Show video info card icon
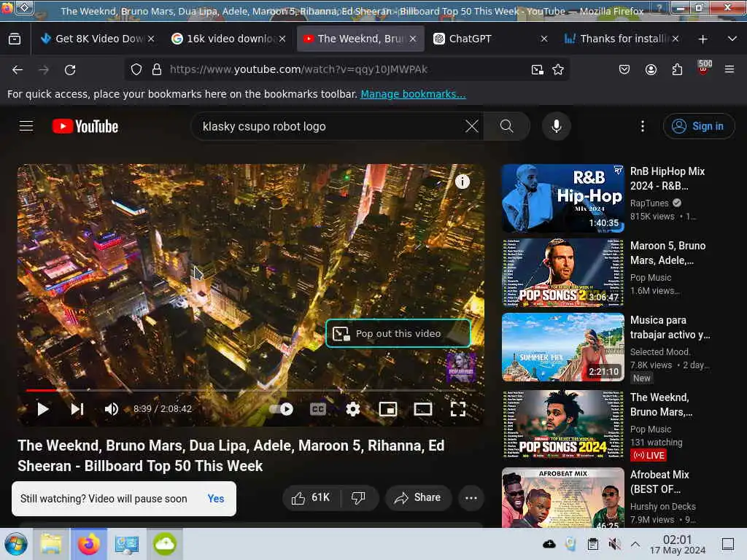 pos(462,182)
